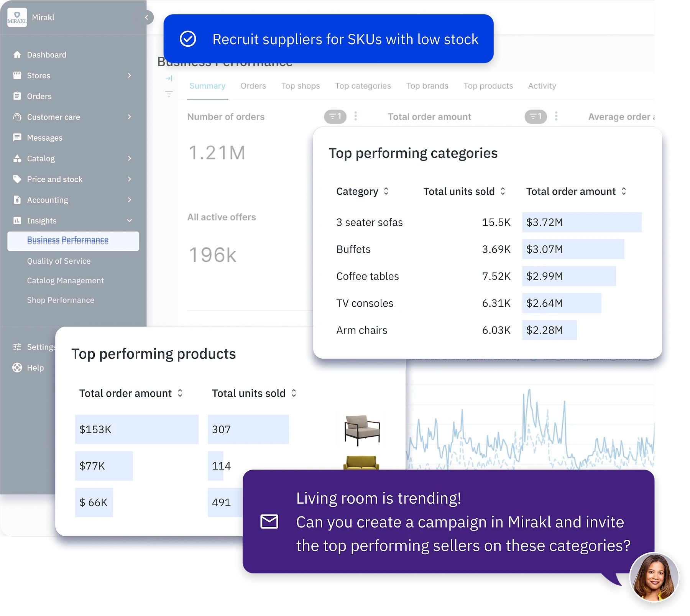Click the 196k active offers value
This screenshot has width=690, height=616.
coord(213,255)
